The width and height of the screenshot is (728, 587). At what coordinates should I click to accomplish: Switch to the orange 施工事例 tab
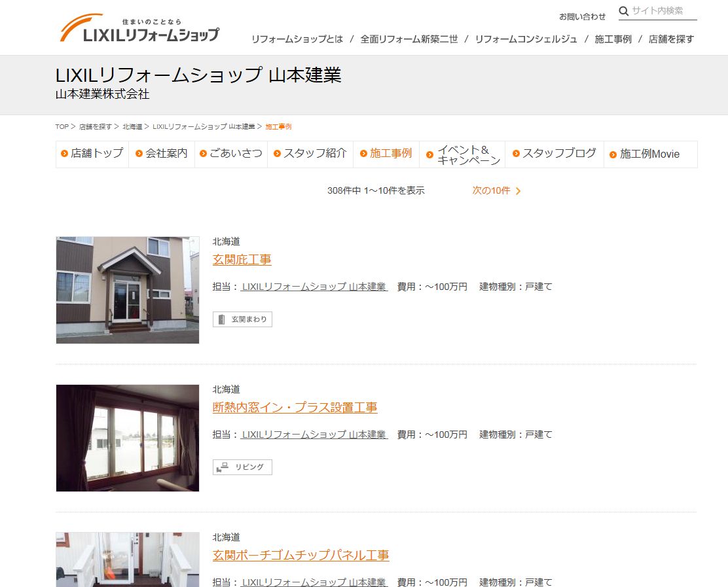click(386, 154)
